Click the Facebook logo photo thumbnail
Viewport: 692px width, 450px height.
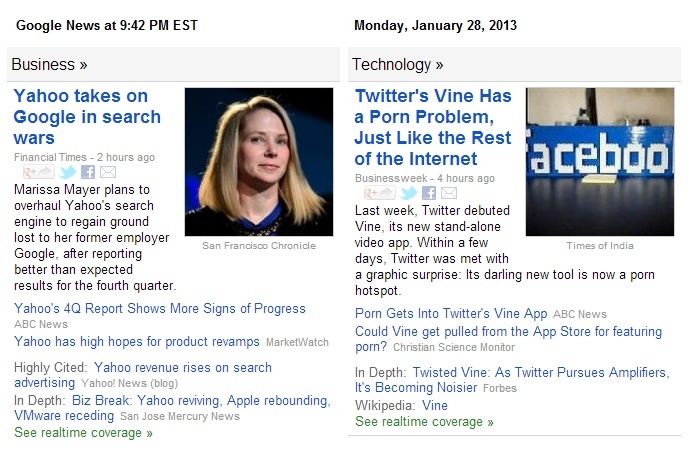[600, 162]
